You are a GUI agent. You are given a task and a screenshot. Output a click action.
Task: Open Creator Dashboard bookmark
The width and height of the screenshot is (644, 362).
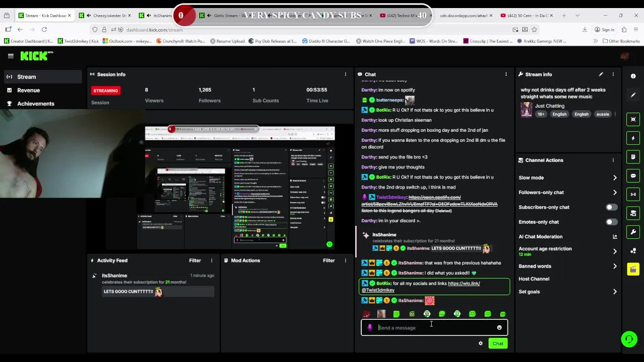[28, 41]
